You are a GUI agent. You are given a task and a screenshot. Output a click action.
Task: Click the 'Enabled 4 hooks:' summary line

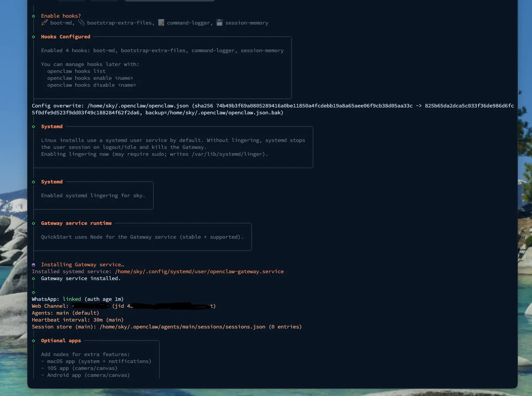162,51
